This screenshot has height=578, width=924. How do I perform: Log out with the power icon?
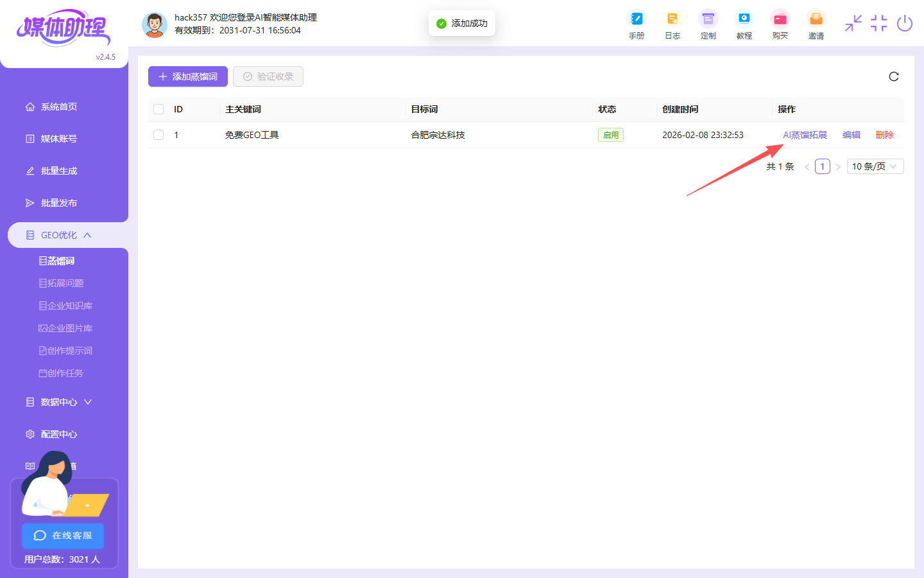905,23
